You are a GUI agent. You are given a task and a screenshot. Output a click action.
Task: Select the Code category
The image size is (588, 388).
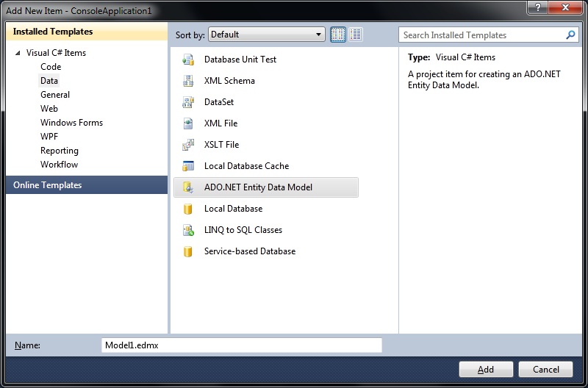pos(51,67)
